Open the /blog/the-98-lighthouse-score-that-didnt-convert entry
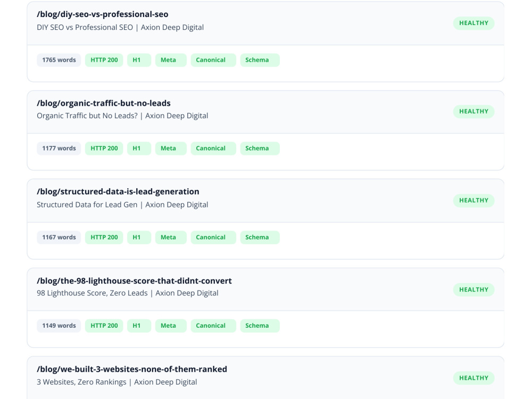Screen dimensions: 532x399 (134, 281)
